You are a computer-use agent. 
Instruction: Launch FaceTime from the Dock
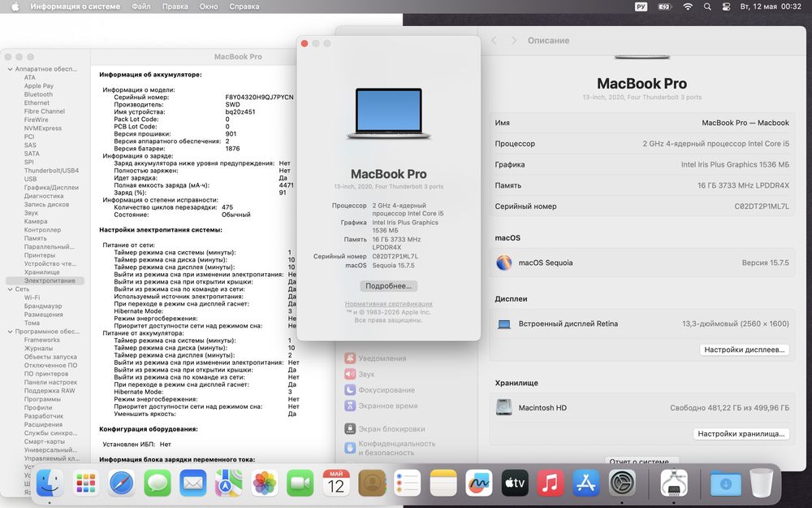pos(300,483)
